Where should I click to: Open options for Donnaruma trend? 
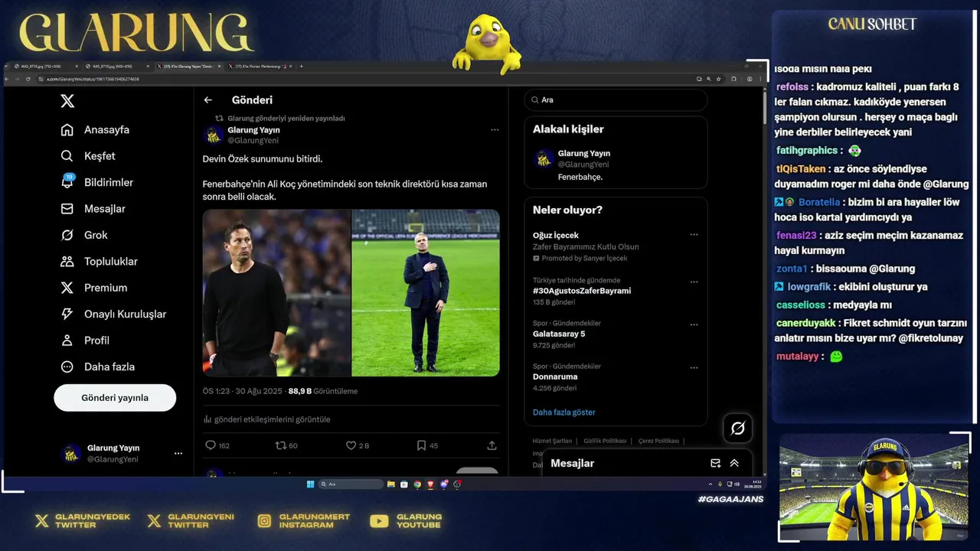[x=694, y=367]
